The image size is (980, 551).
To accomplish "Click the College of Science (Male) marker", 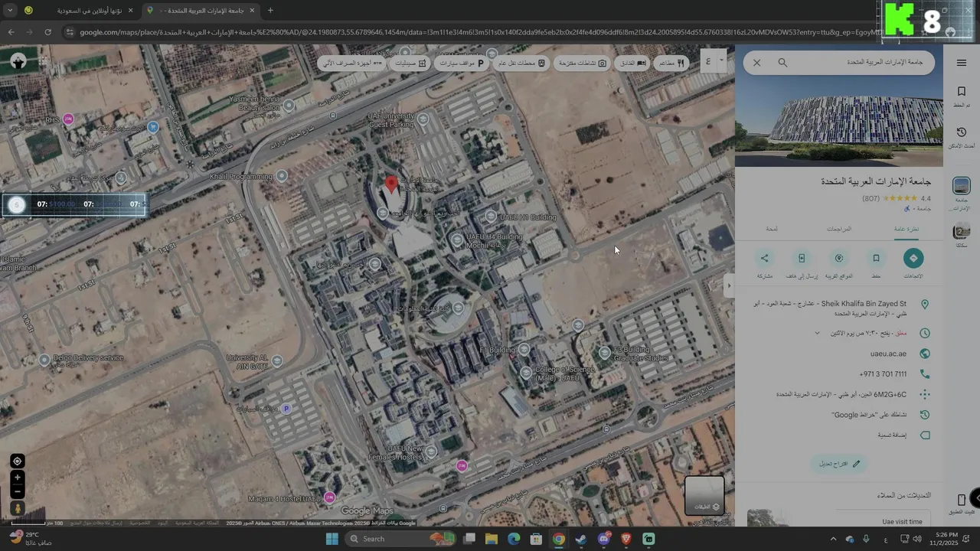I will coord(526,373).
